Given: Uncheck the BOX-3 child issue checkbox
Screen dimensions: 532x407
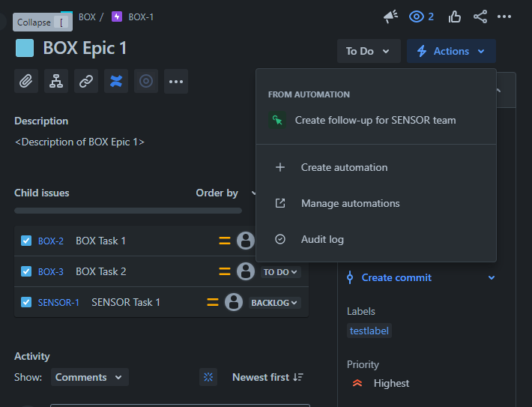Looking at the screenshot, I should 26,271.
